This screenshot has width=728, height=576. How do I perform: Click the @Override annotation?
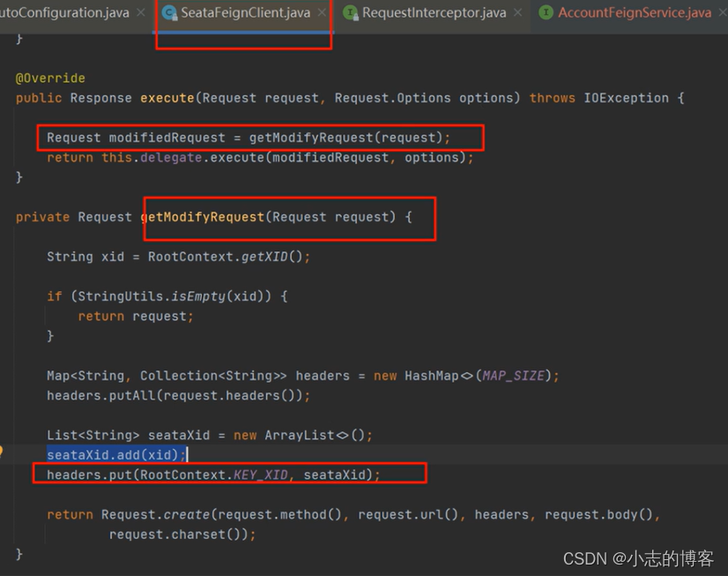50,78
